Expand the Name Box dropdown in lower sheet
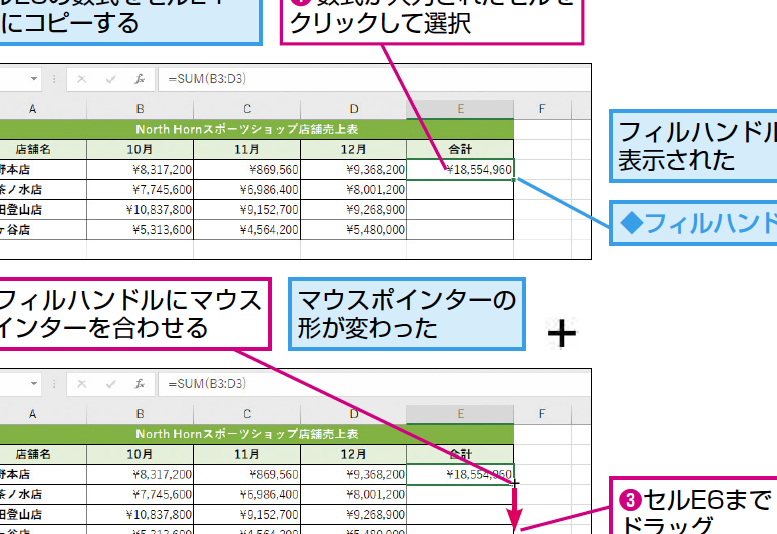The height and width of the screenshot is (534, 777). (x=34, y=383)
